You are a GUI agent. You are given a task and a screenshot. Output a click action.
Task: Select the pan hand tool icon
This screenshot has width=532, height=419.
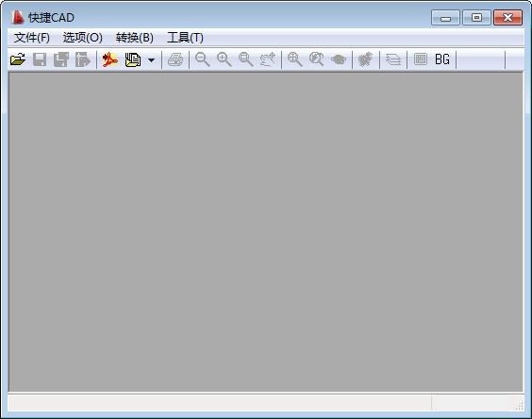268,59
